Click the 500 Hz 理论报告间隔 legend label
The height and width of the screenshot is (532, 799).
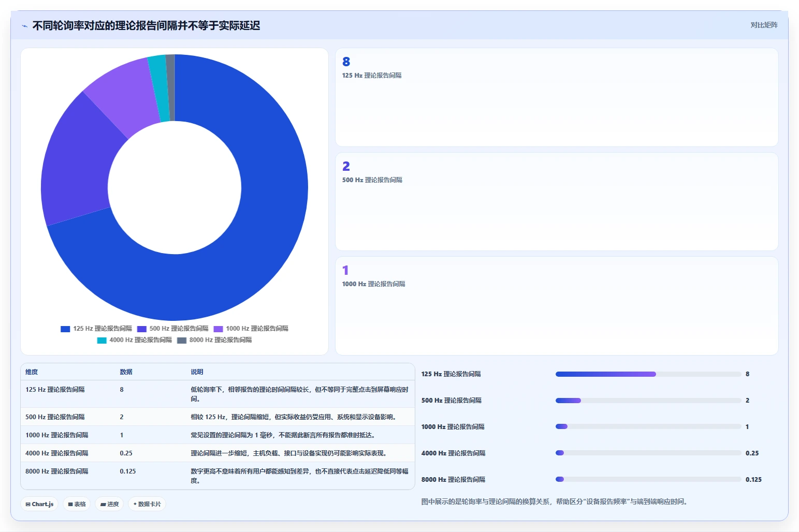tap(179, 329)
